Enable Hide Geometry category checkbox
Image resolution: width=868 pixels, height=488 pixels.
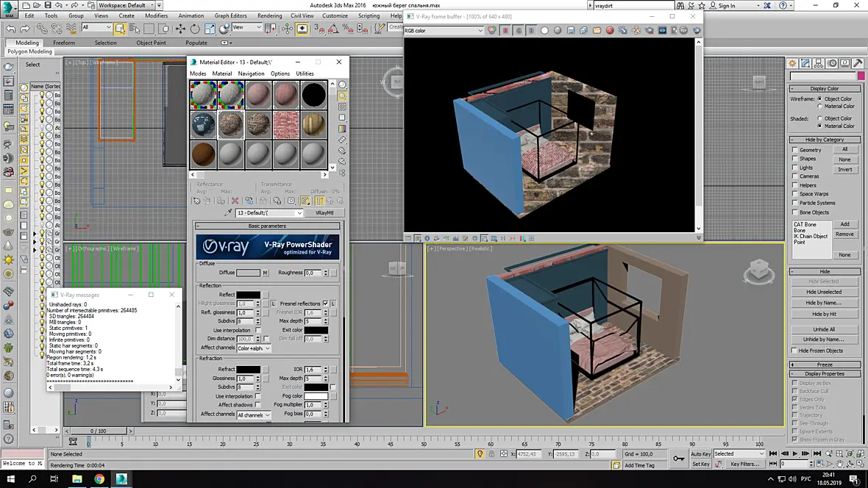click(795, 150)
